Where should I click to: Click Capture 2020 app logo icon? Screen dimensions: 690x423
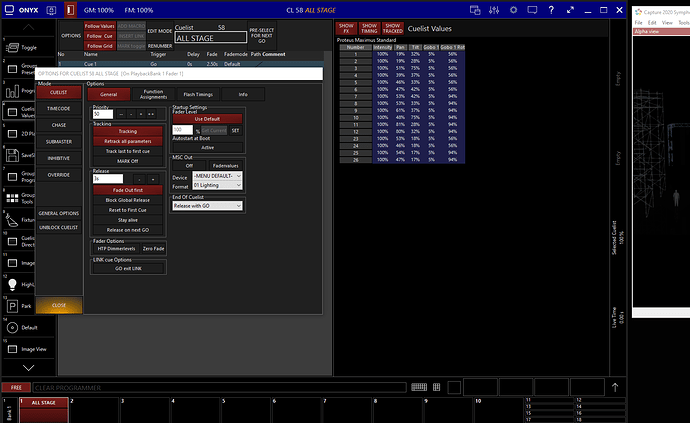(638, 12)
